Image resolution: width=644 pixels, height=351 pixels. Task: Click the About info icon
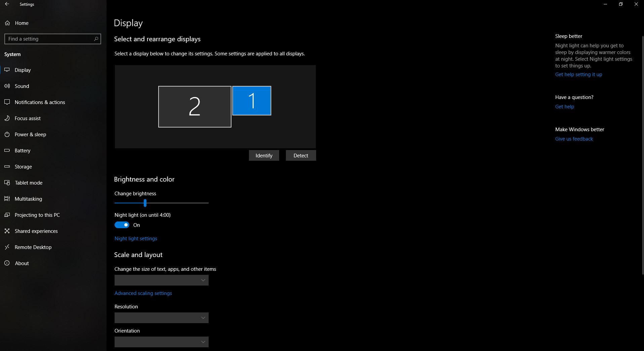[7, 263]
